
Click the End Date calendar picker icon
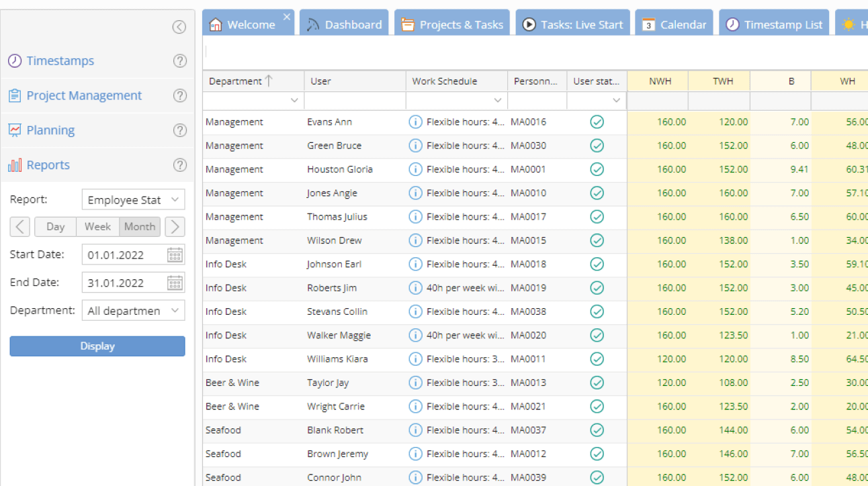click(175, 282)
